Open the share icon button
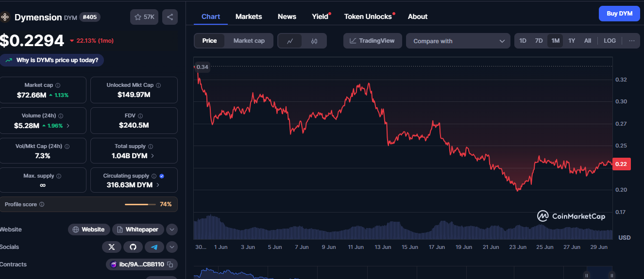Screen dimensions: 644x279 (x=170, y=17)
